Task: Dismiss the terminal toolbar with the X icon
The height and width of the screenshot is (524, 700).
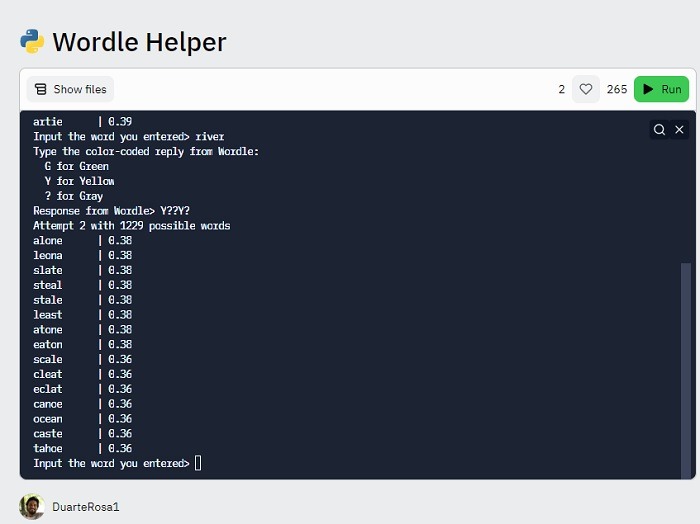Action: pos(680,129)
